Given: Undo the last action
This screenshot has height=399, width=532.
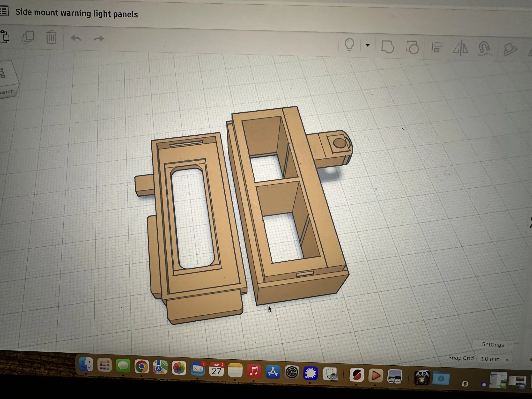Looking at the screenshot, I should coord(76,38).
